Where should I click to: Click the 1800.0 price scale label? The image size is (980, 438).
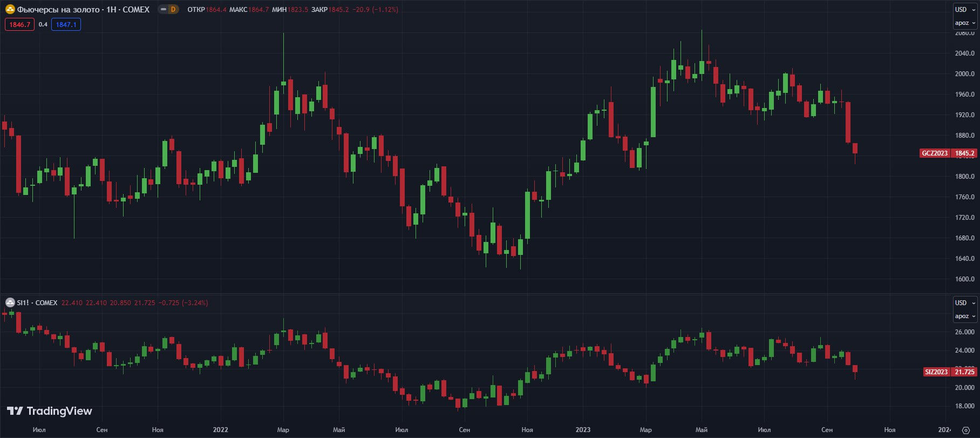[965, 176]
